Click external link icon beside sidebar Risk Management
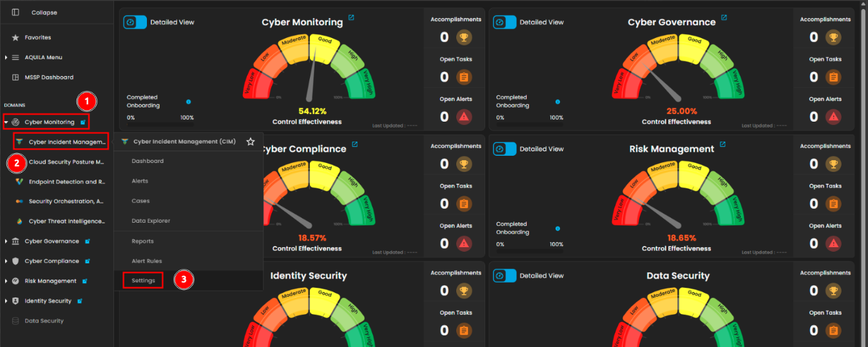868x347 pixels. click(84, 281)
